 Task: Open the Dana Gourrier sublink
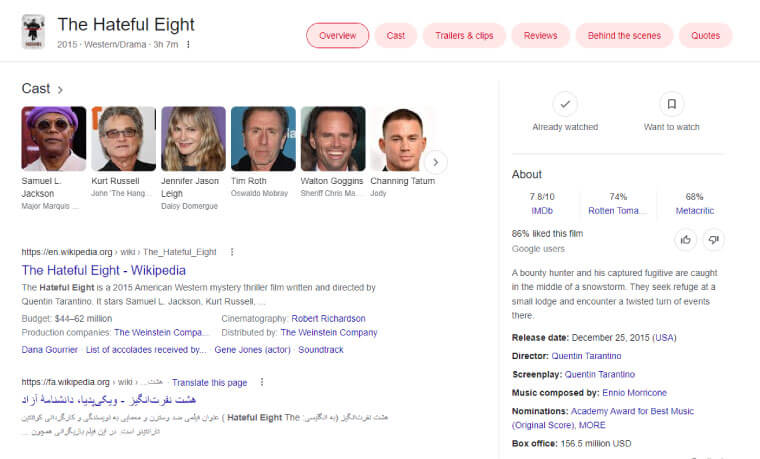coord(49,349)
